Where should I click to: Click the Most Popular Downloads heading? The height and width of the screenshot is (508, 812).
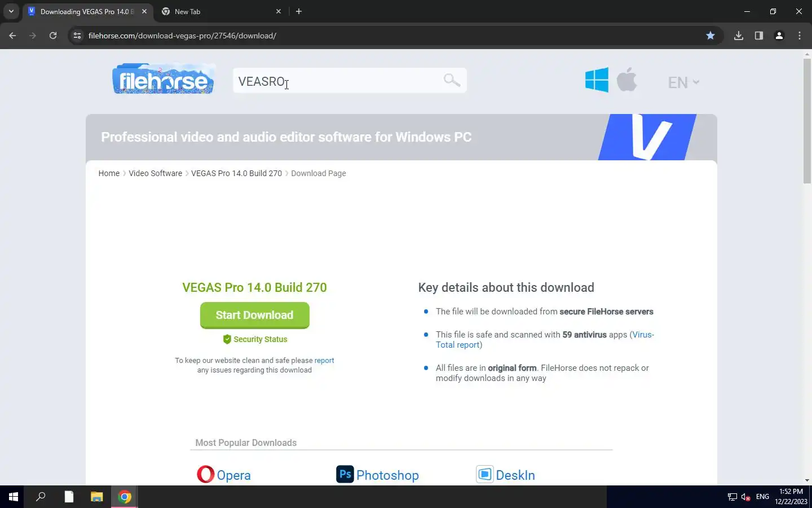(x=246, y=443)
